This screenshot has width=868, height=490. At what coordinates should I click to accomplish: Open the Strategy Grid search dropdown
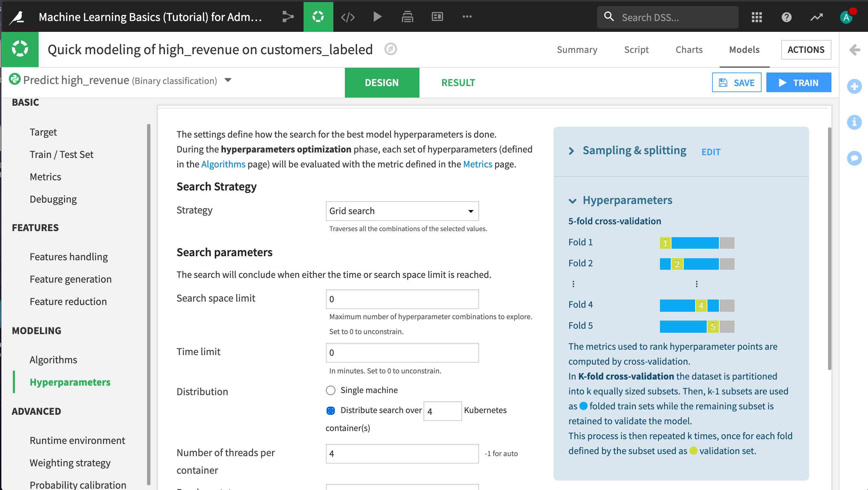(x=402, y=211)
